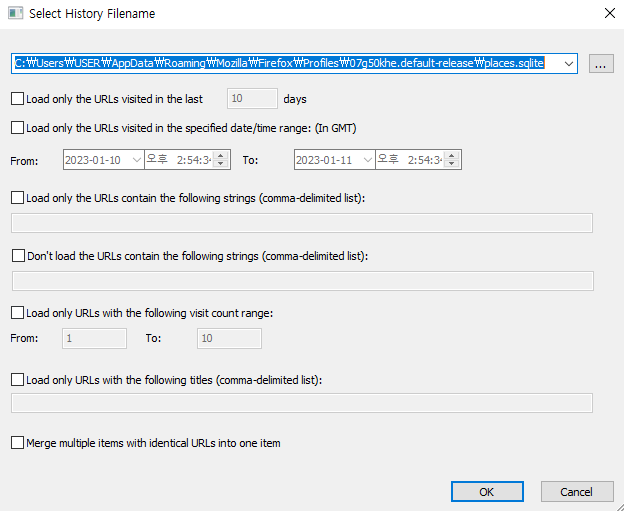624x511 pixels.
Task: Close the Select History Filename dialog
Action: click(609, 13)
